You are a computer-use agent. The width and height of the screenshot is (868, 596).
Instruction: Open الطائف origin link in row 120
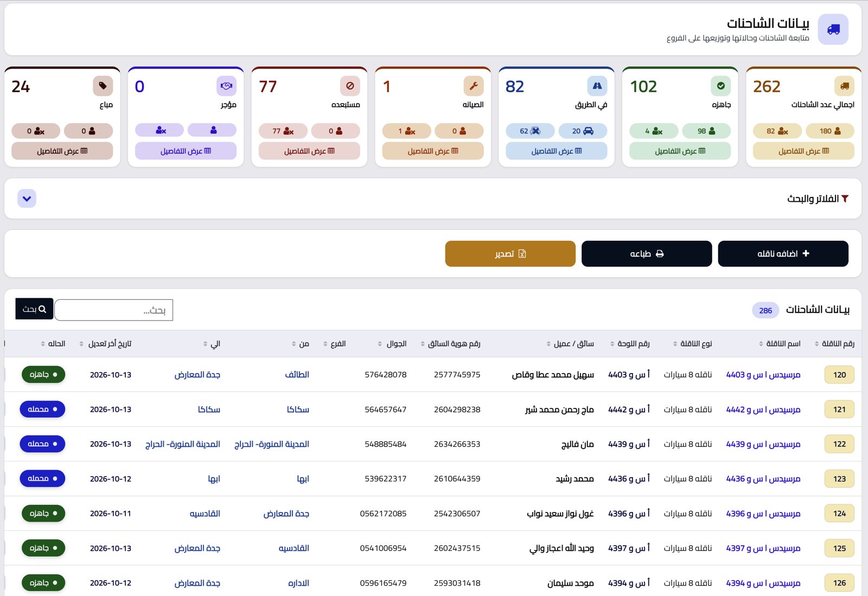pos(297,375)
